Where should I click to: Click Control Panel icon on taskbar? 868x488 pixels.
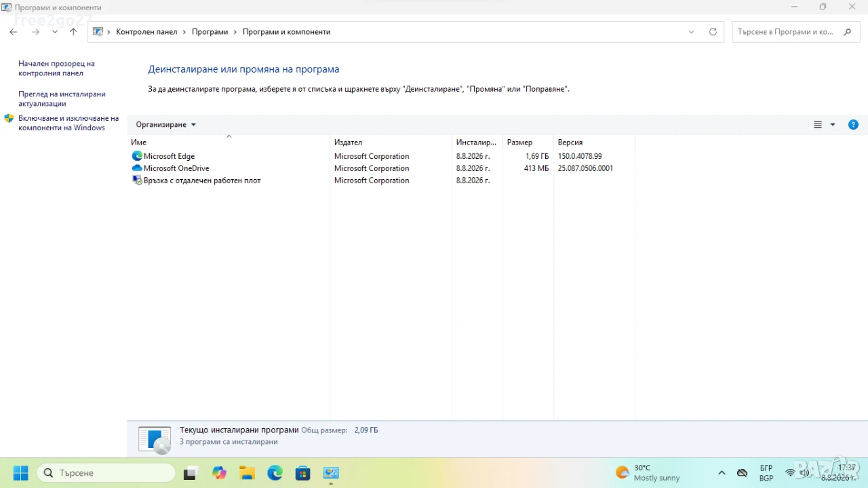point(331,473)
